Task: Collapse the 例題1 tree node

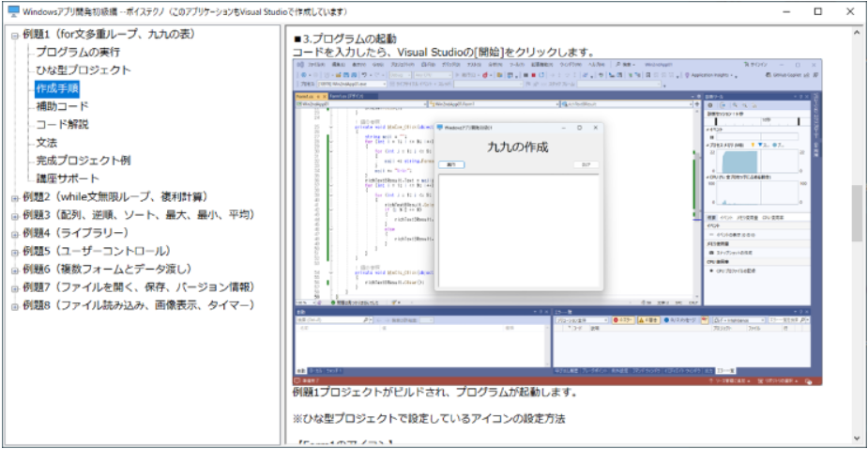Action: coord(15,35)
